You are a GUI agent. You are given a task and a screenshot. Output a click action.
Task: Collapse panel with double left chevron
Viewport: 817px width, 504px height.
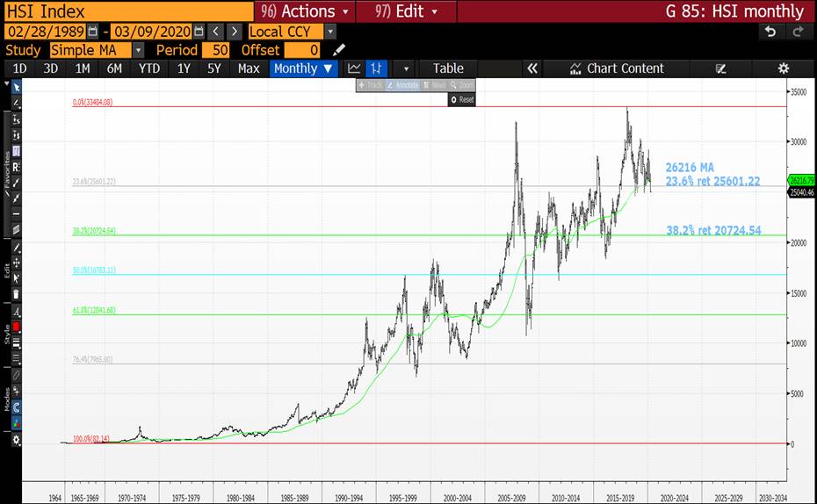[x=532, y=68]
